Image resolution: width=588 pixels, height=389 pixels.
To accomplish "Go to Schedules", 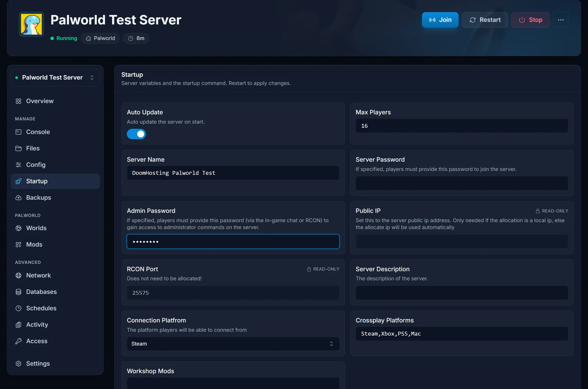I will tap(55, 308).
